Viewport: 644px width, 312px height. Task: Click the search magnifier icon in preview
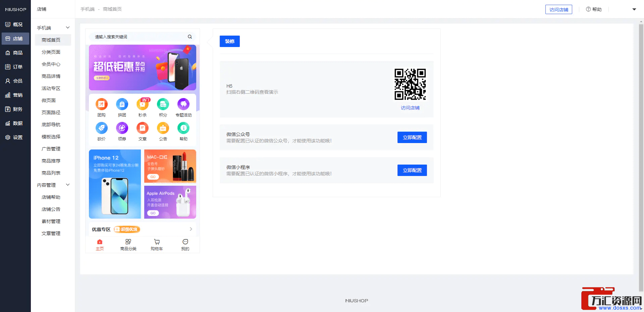(x=190, y=37)
